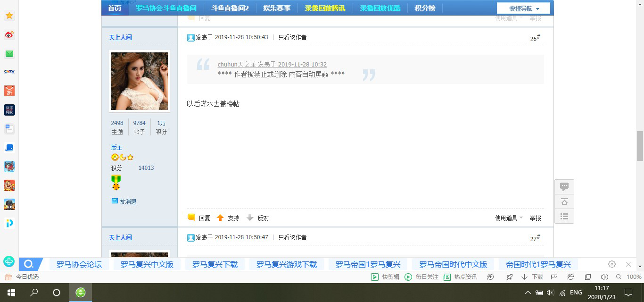Open the 积分榜 tab

pyautogui.click(x=424, y=8)
